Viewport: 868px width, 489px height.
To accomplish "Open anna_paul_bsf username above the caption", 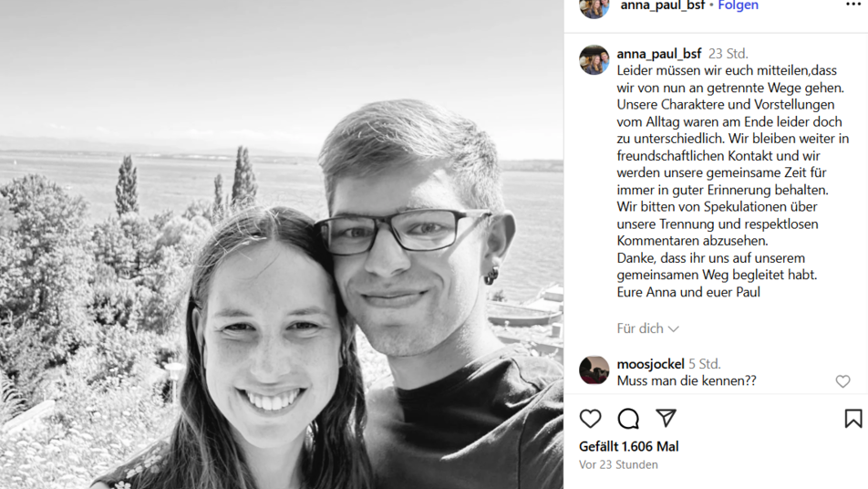I will point(659,54).
